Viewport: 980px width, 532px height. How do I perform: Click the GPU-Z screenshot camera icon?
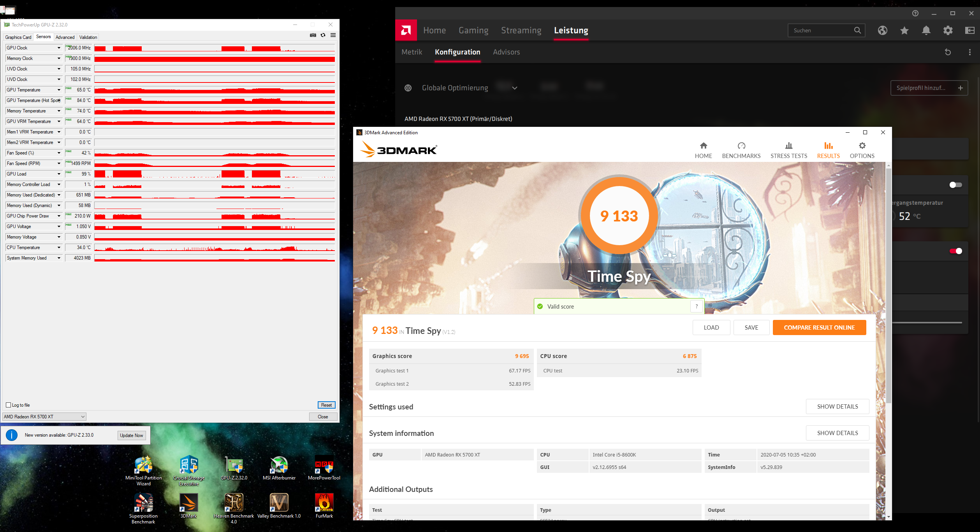(313, 35)
